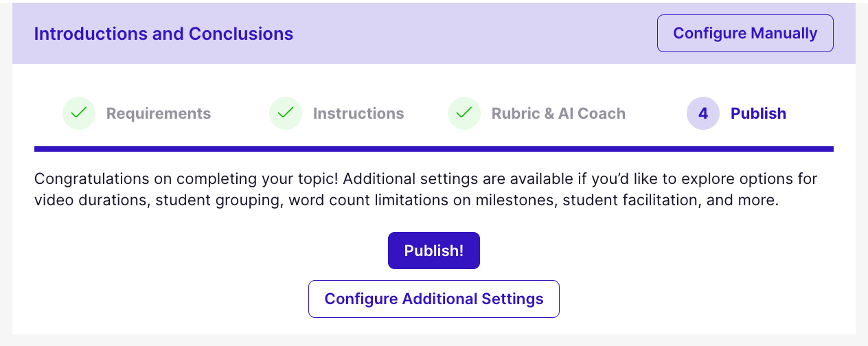Switch to the Rubric & AI Coach step
The width and height of the screenshot is (868, 346).
coord(558,113)
